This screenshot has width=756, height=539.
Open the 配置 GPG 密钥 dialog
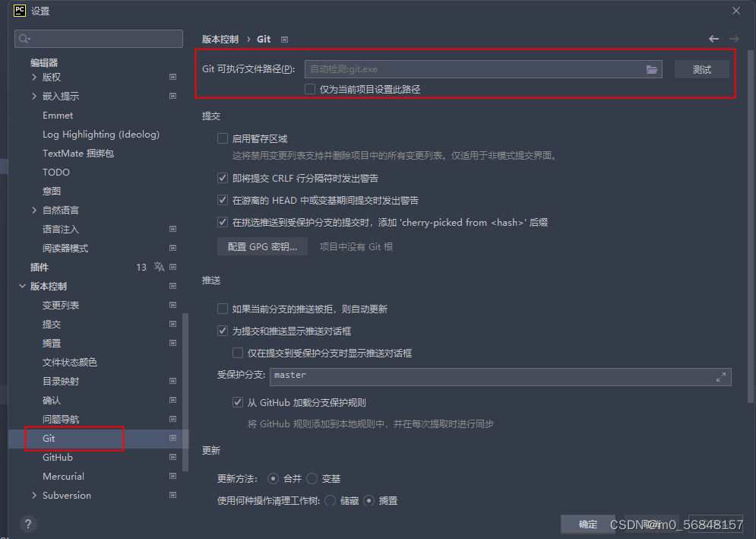262,246
